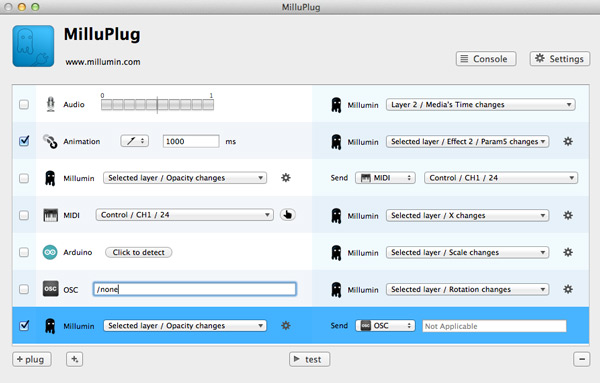Open Opacity changes dropdown in the Send MIDI row
600x383 pixels.
click(x=185, y=178)
